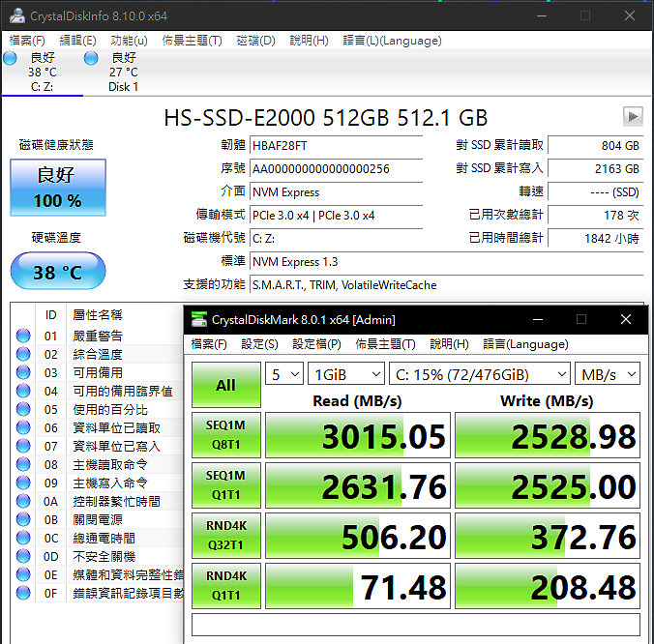The width and height of the screenshot is (654, 644).
Task: Start the SEQ1M Q8T1 test
Action: pyautogui.click(x=226, y=435)
